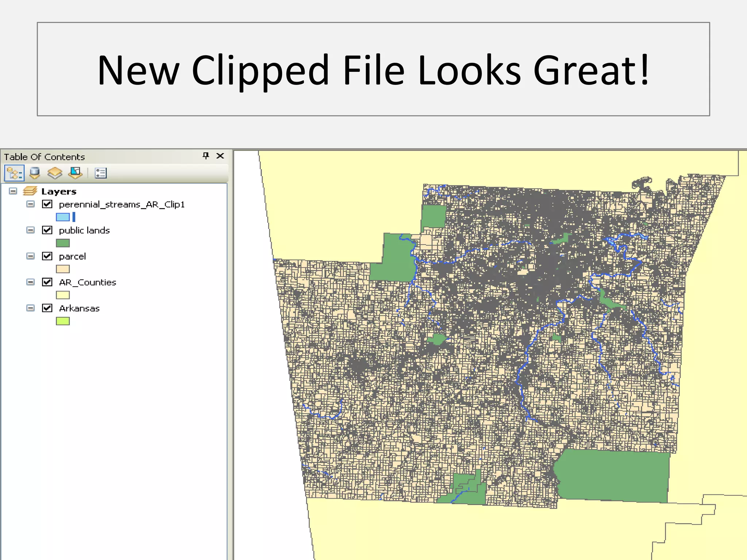The height and width of the screenshot is (560, 747).
Task: Collapse the Layers data frame
Action: [13, 191]
